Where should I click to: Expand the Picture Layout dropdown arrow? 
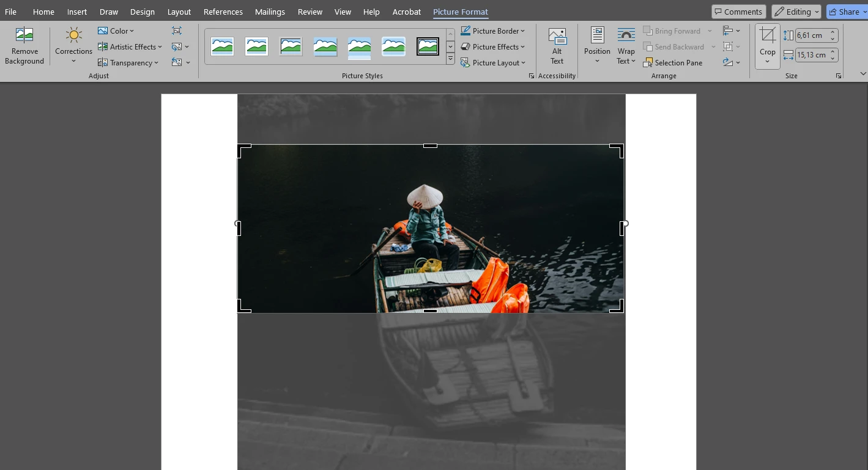pyautogui.click(x=524, y=63)
